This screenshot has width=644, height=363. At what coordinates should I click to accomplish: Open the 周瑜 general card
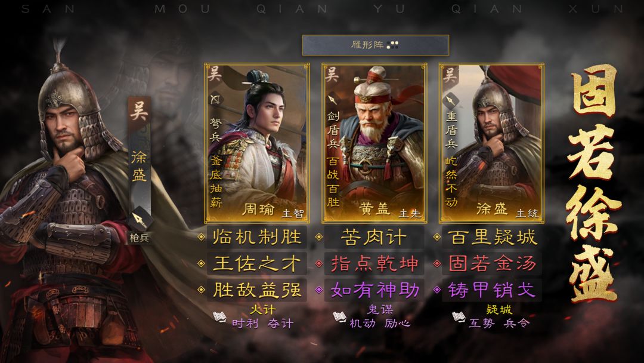[x=256, y=143]
